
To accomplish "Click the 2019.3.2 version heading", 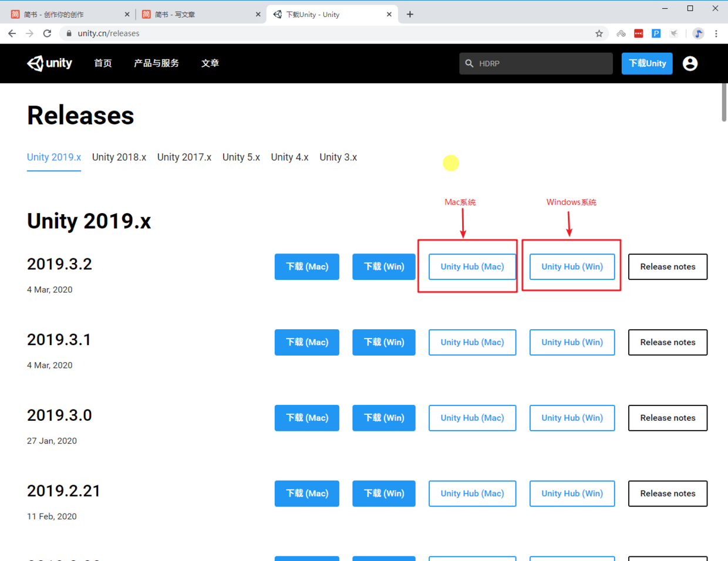I will point(59,264).
